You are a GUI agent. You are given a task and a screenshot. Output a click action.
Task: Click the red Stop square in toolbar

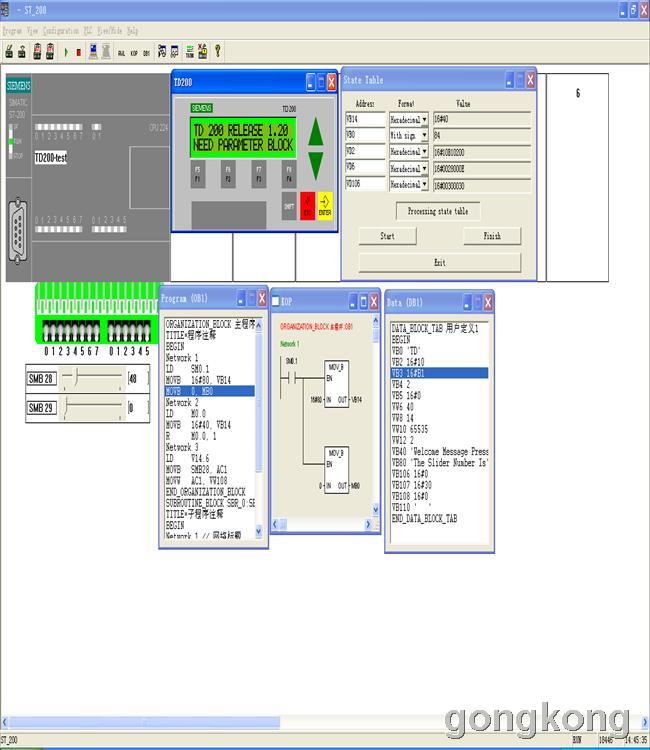point(78,52)
